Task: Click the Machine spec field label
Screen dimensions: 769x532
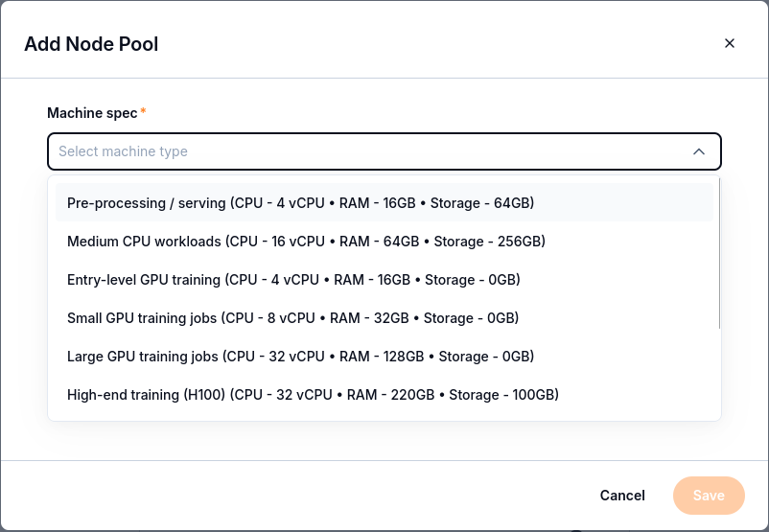Action: tap(92, 113)
